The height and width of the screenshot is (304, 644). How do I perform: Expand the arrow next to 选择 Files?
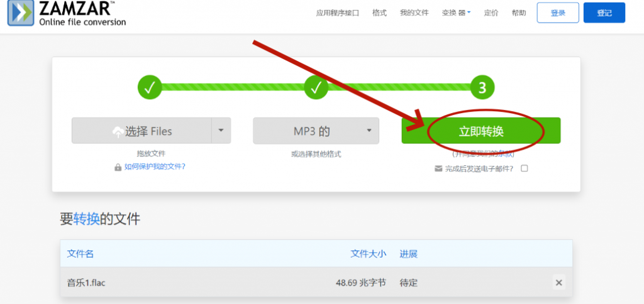221,131
